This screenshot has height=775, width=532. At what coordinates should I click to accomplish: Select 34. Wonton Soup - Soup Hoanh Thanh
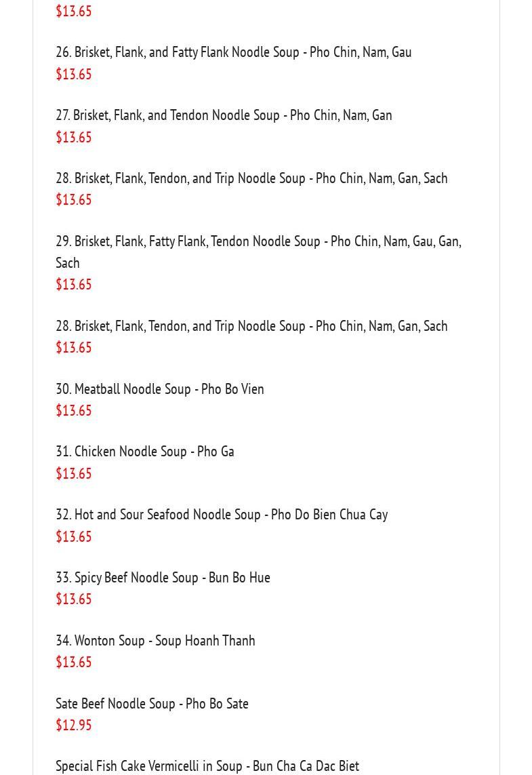coord(156,641)
